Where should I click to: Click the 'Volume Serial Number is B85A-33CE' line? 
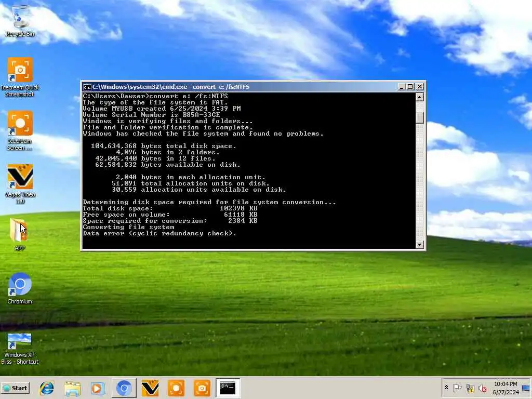coord(151,115)
